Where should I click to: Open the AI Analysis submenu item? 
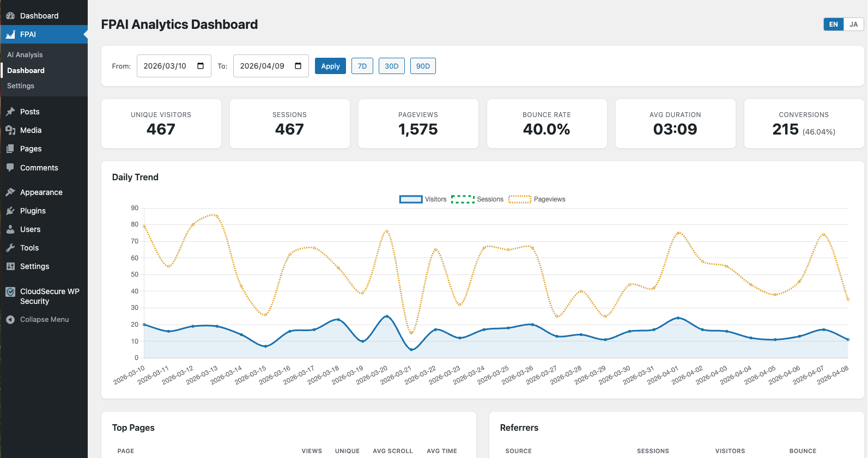(25, 55)
